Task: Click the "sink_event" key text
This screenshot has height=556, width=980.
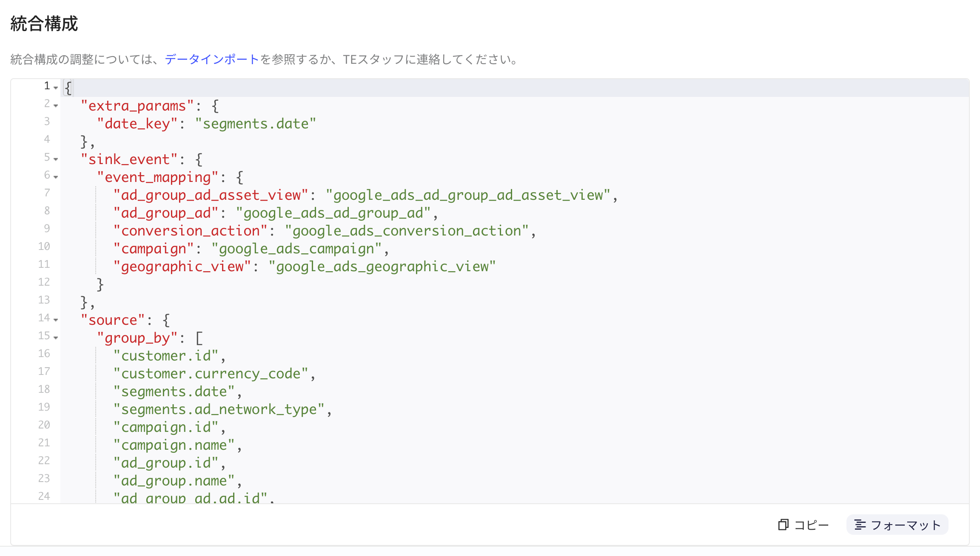Action: pos(129,159)
